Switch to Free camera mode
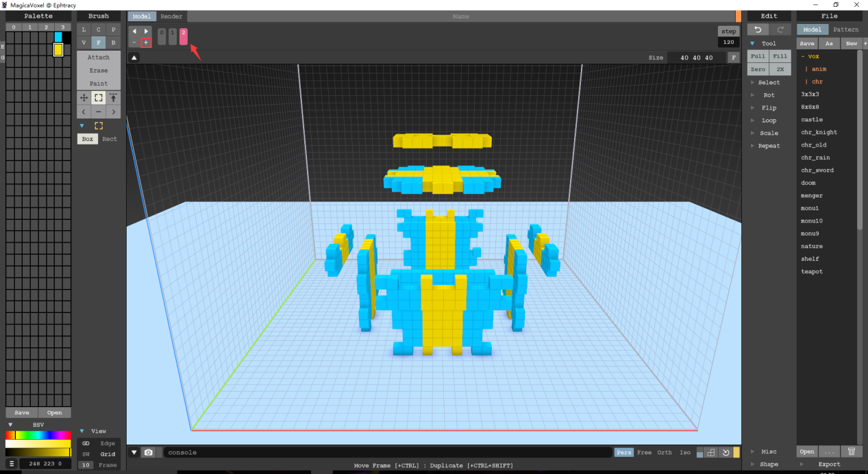868x474 pixels. tap(645, 452)
